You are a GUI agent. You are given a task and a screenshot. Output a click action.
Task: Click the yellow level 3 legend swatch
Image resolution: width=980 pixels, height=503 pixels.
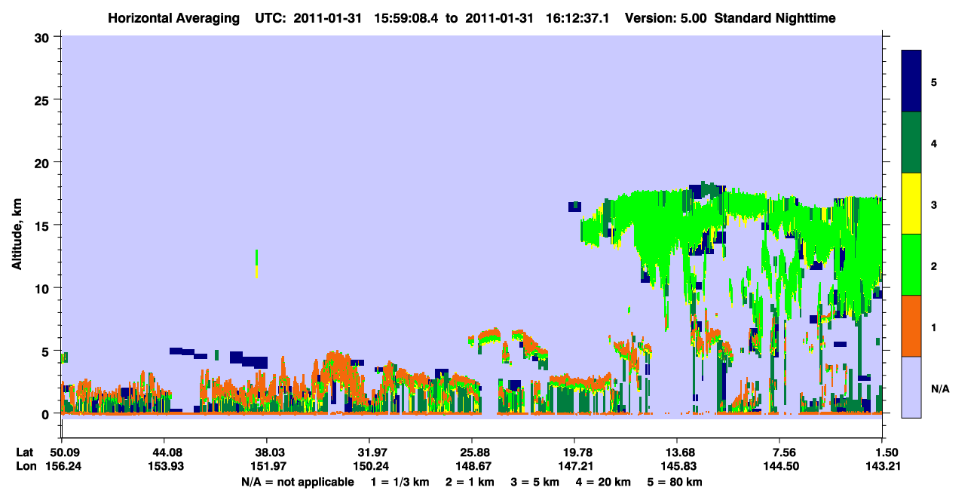[911, 204]
